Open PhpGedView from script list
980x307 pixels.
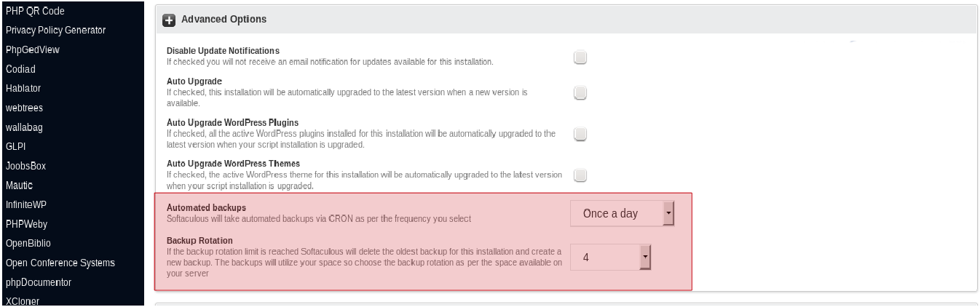pyautogui.click(x=33, y=50)
